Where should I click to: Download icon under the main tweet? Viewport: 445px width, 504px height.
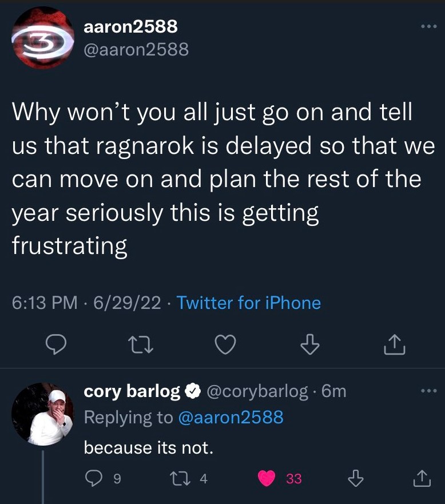[309, 345]
